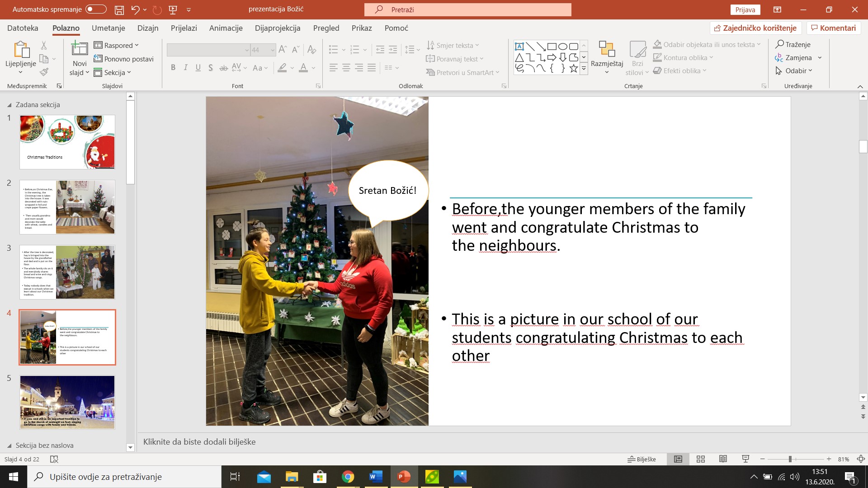Toggle Bilješke notes pane in status bar
The height and width of the screenshot is (488, 868).
642,459
